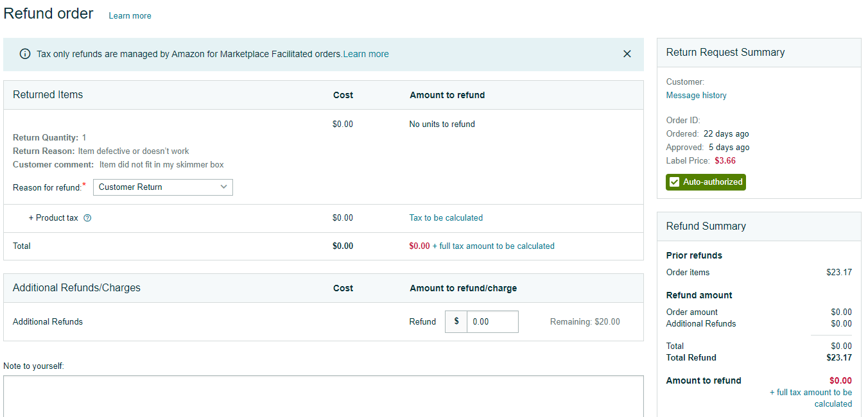
Task: Click the Return Request Summary header
Action: [x=725, y=53]
